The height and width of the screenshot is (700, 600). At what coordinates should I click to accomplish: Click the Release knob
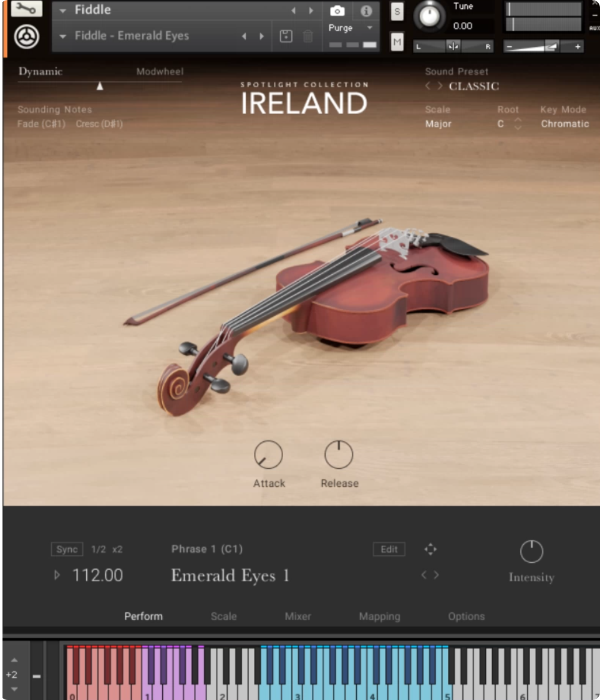[339, 454]
